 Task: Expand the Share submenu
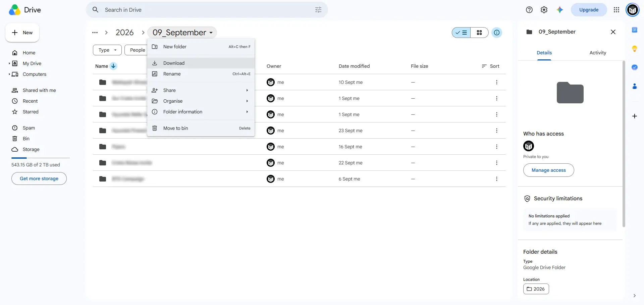[201, 90]
